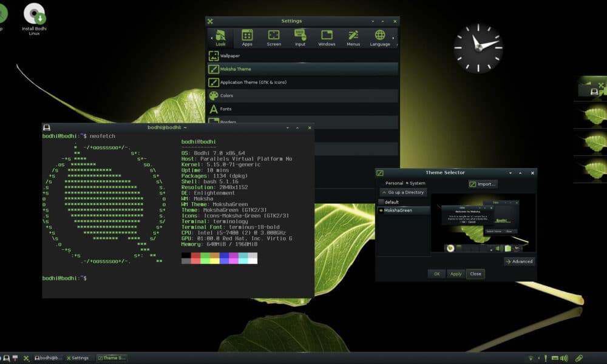Open the terminal window menu arrow
Viewport: 607px width, 364px height.
coord(288,127)
